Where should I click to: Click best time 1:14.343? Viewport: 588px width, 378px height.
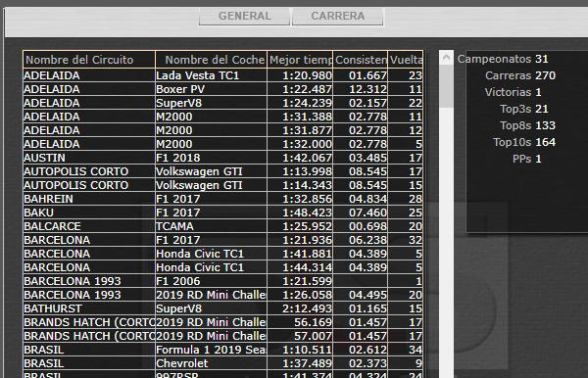(x=300, y=185)
